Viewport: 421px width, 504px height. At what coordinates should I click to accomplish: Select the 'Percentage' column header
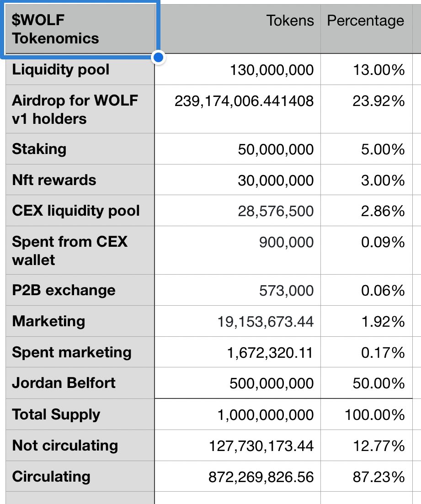pos(366,29)
